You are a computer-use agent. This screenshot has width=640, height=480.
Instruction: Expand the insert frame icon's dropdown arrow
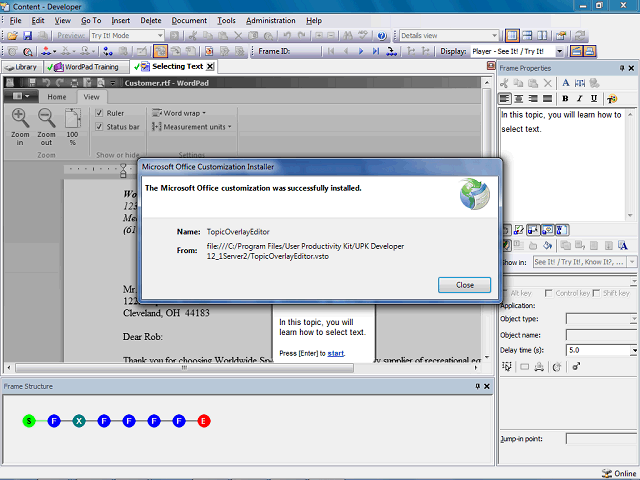point(54,52)
